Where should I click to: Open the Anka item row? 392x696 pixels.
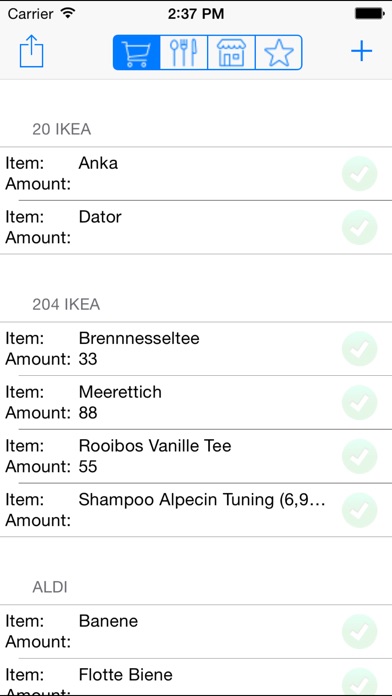tap(196, 174)
